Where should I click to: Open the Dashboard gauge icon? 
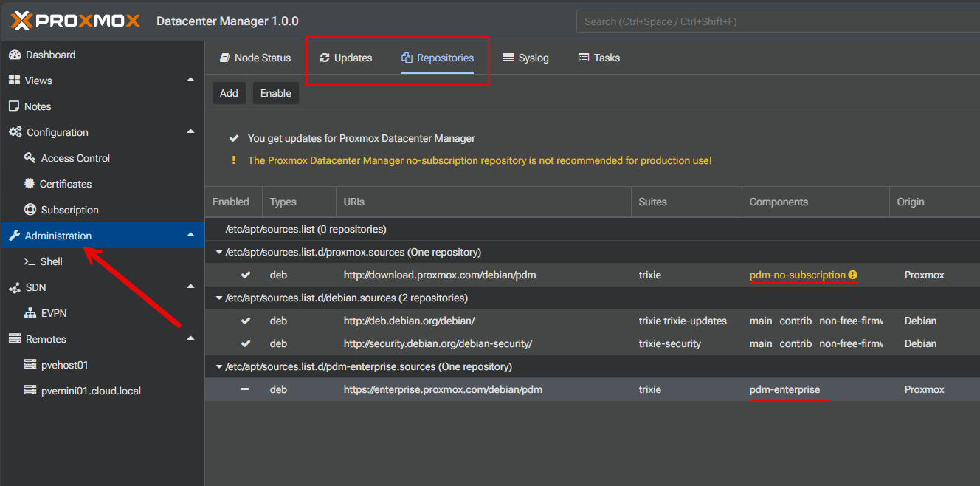(14, 55)
